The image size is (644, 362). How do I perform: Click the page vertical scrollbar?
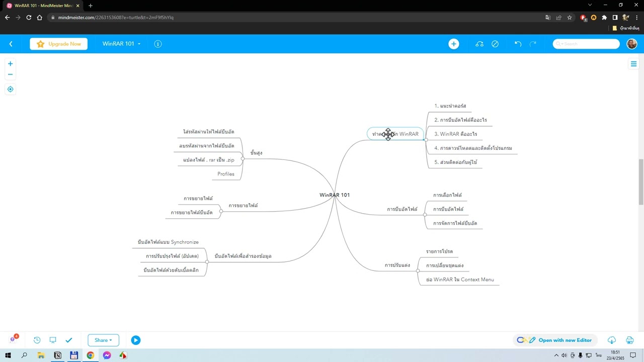pos(641,182)
